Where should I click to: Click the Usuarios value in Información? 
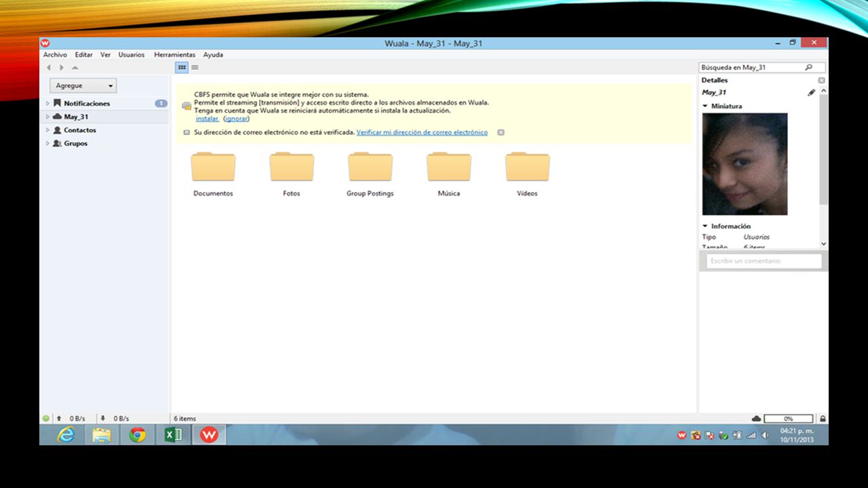[x=756, y=237]
